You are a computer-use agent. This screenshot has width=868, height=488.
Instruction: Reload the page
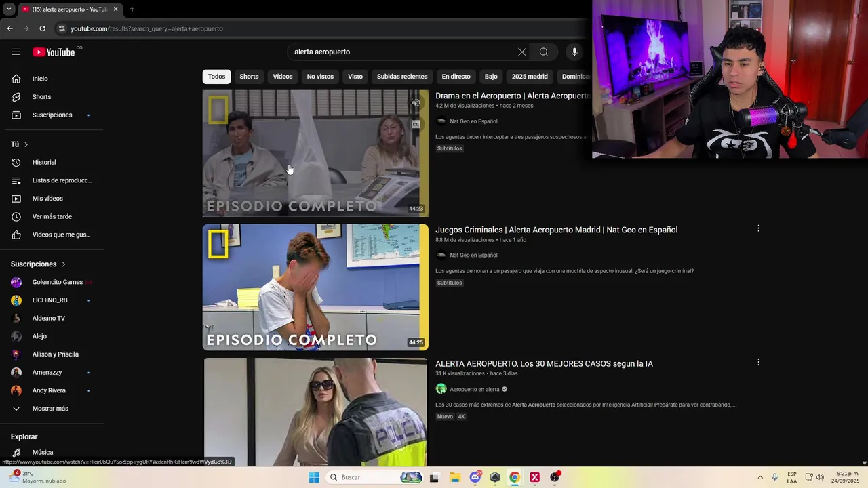point(42,28)
